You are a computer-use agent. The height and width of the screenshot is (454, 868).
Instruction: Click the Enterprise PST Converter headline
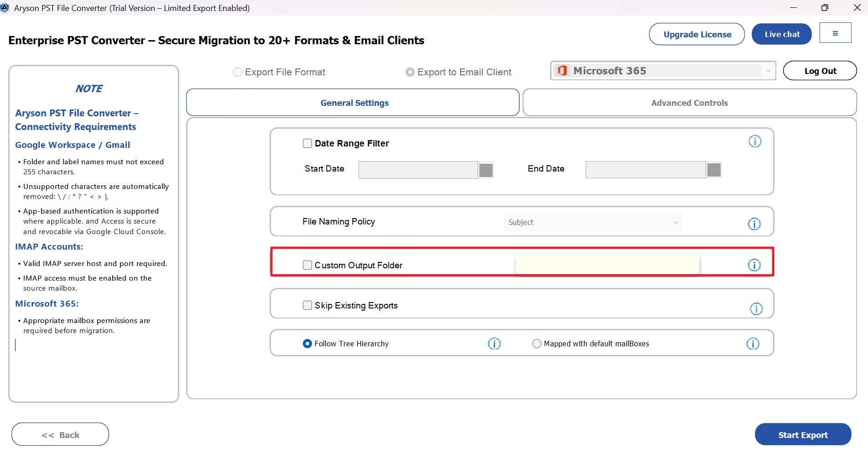(216, 40)
